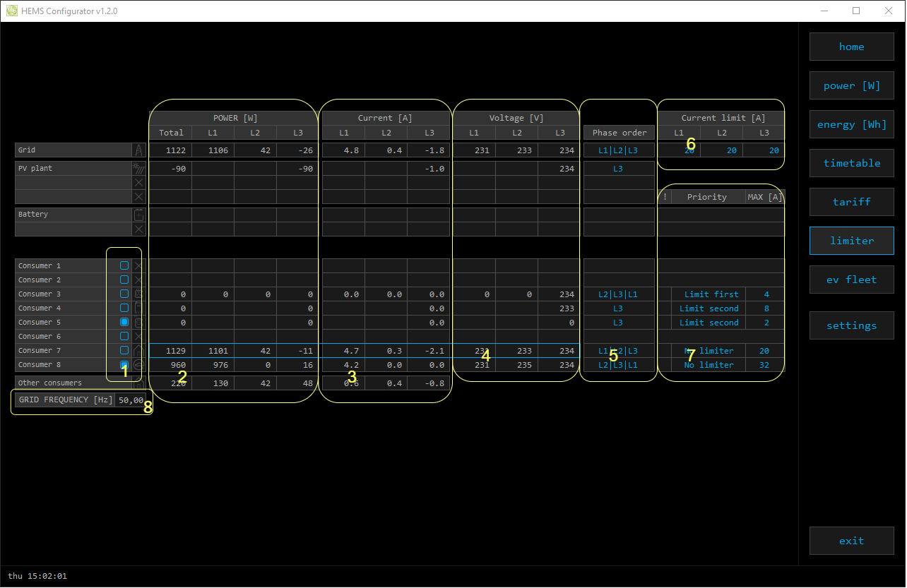
Task: Open Consumer 4 Limit second priority selector
Action: (x=709, y=308)
